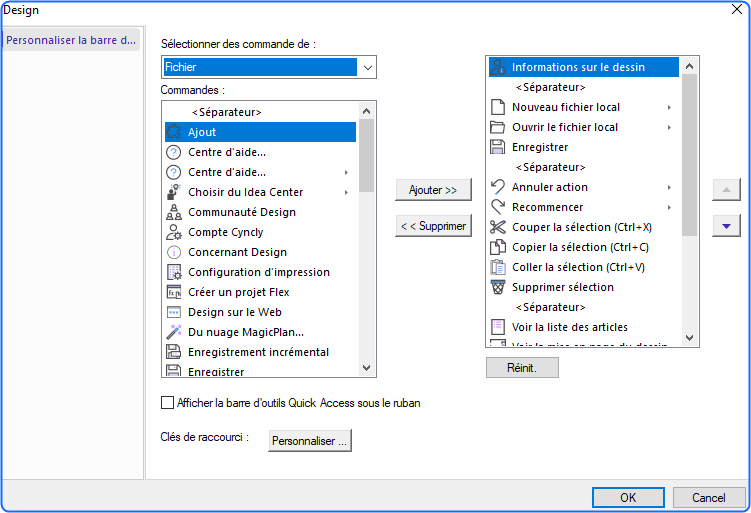This screenshot has width=751, height=513.
Task: Click the Supprimer sélection trash basket icon
Action: (498, 287)
